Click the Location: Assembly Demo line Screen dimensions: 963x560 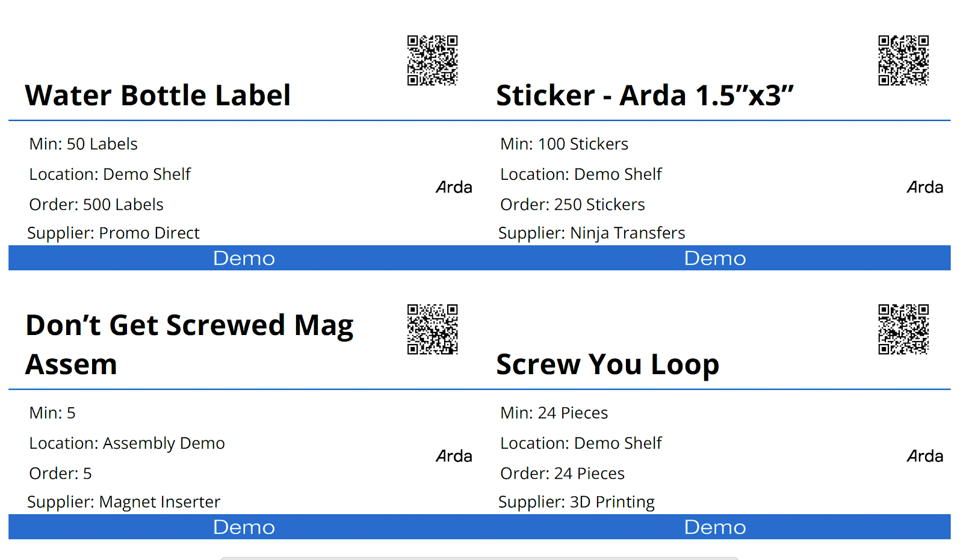127,443
